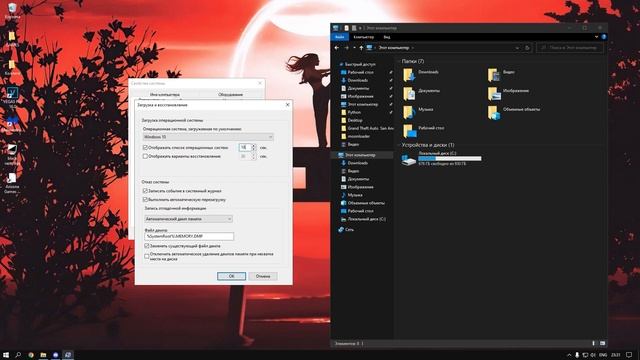This screenshot has height=360, width=640.
Task: Open the Изображения folder in Folders section
Action: [509, 93]
